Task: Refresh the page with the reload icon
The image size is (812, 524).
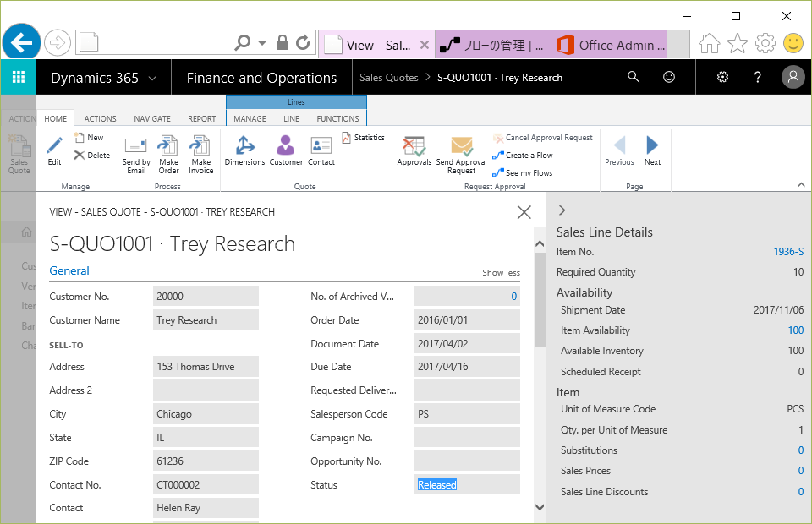Action: click(x=303, y=42)
